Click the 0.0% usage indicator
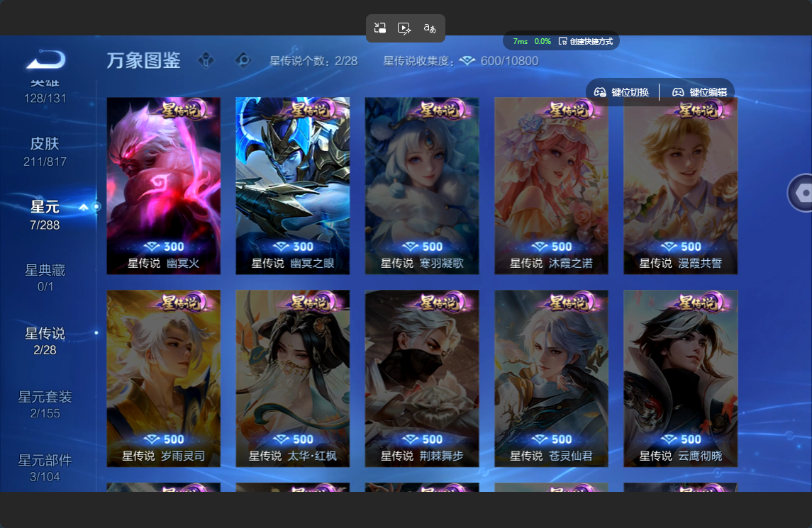The width and height of the screenshot is (812, 528). (x=543, y=41)
